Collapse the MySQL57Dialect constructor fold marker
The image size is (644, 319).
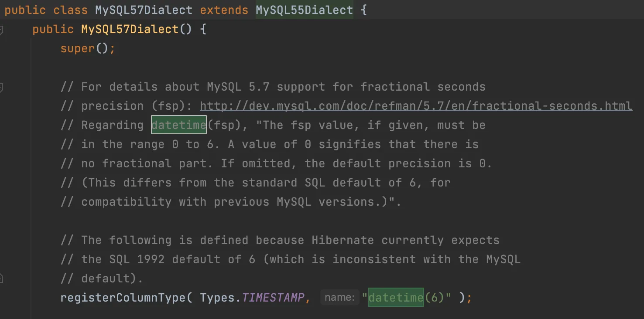tap(1, 30)
